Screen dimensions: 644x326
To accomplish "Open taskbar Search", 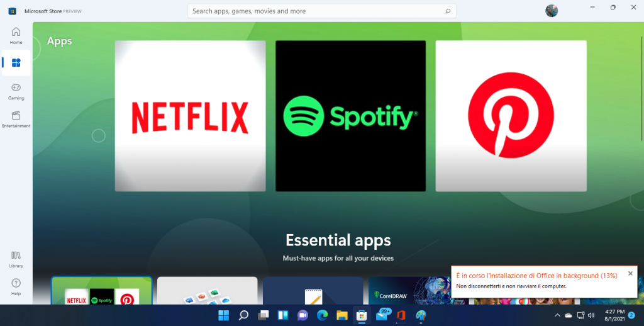I will pyautogui.click(x=243, y=315).
